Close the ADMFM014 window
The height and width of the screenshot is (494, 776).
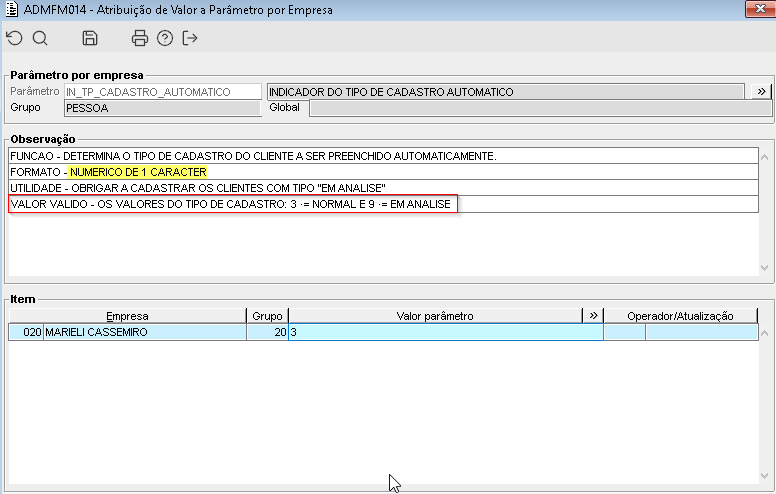[x=760, y=9]
